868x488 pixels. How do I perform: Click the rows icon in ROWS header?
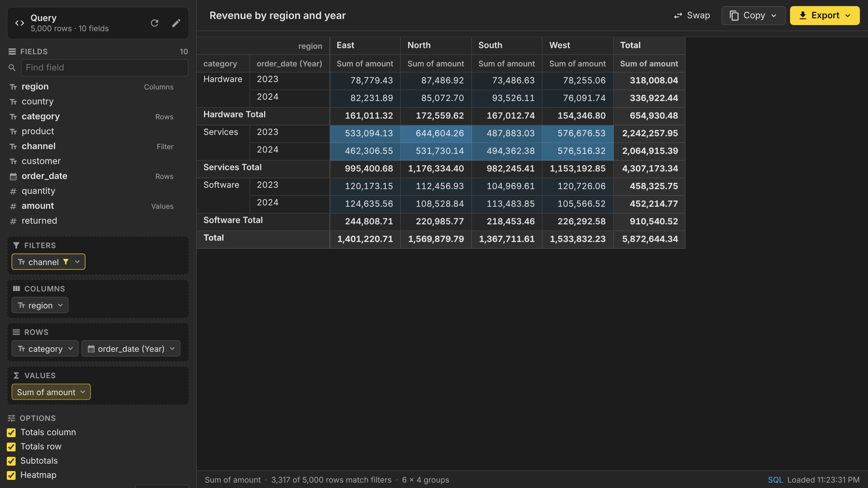[x=16, y=332]
